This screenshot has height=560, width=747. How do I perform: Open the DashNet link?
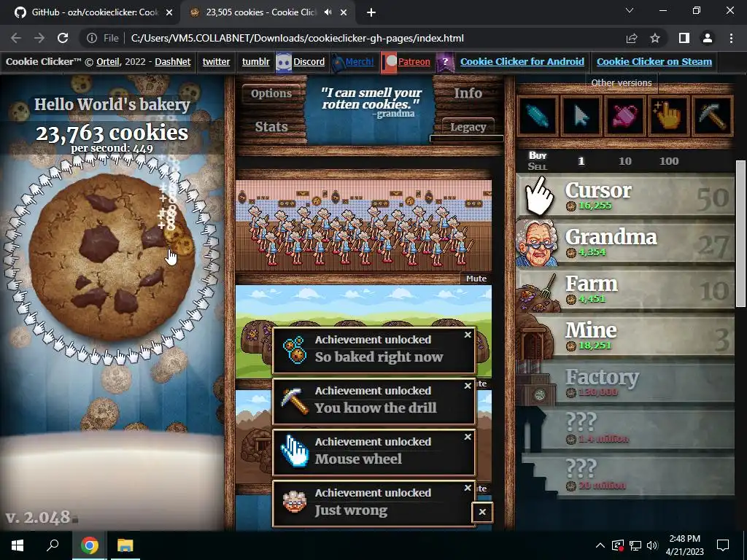tap(172, 61)
